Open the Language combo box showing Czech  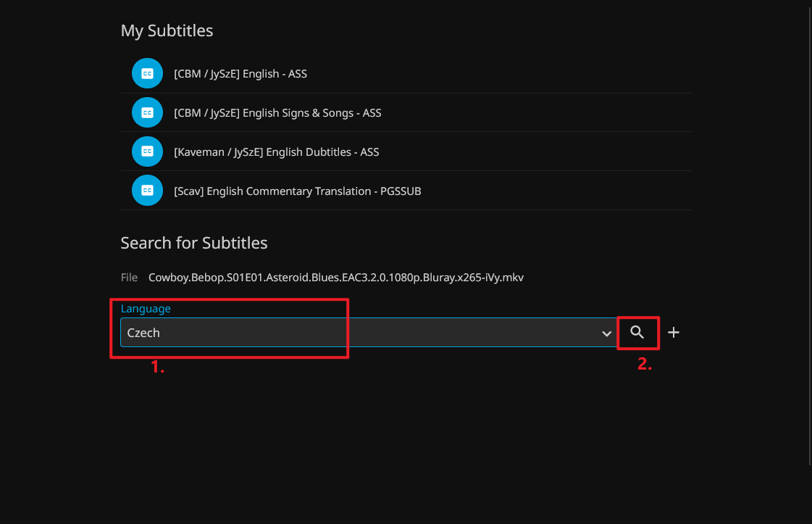pyautogui.click(x=362, y=333)
